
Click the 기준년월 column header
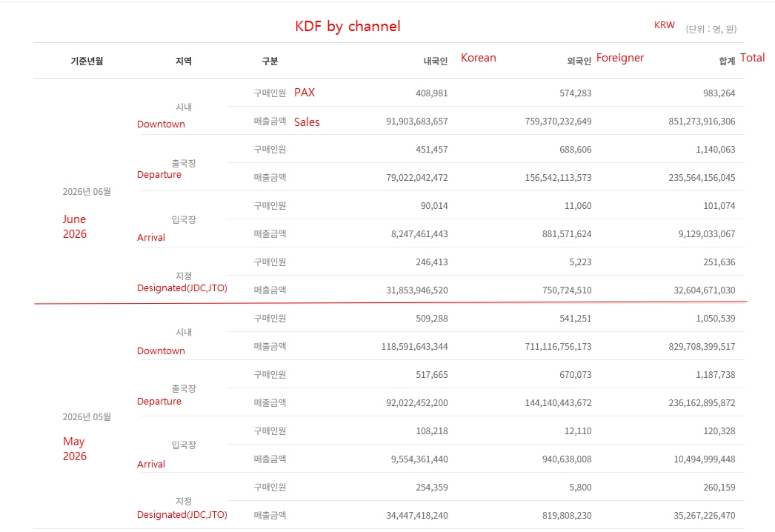(87, 61)
